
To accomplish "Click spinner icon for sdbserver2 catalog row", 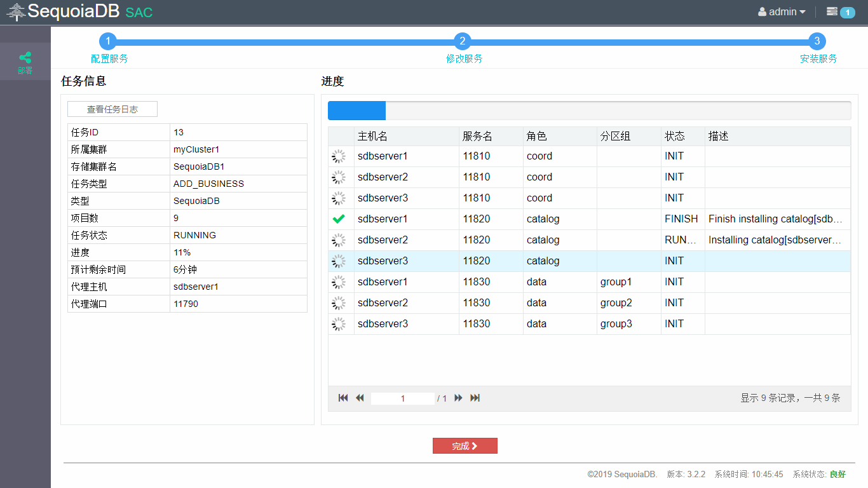I will pyautogui.click(x=339, y=240).
